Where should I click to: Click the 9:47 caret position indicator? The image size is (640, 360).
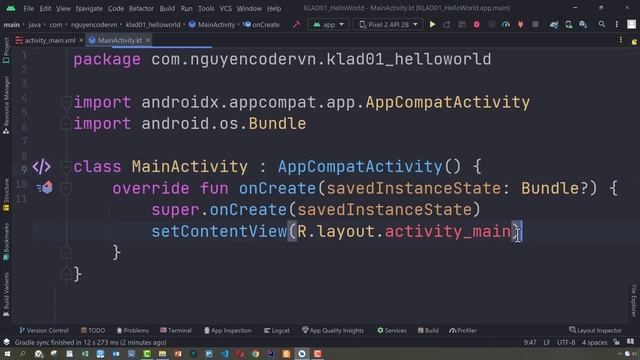530,342
